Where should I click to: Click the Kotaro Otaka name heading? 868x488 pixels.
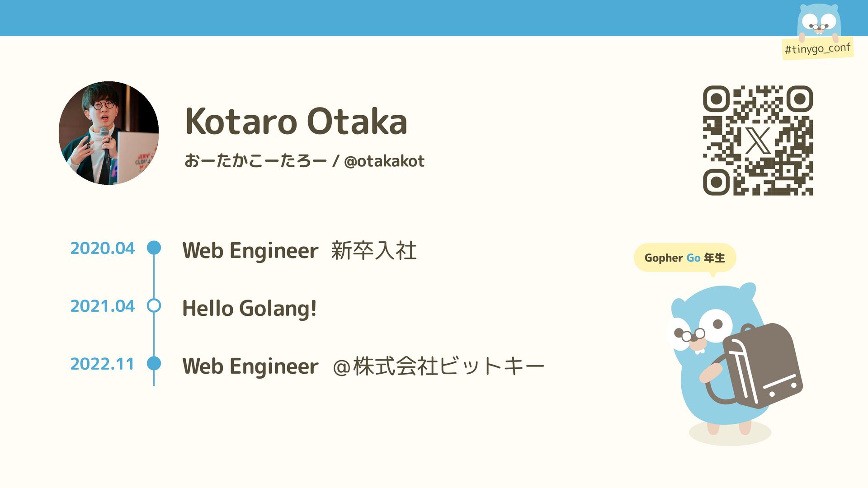click(296, 121)
